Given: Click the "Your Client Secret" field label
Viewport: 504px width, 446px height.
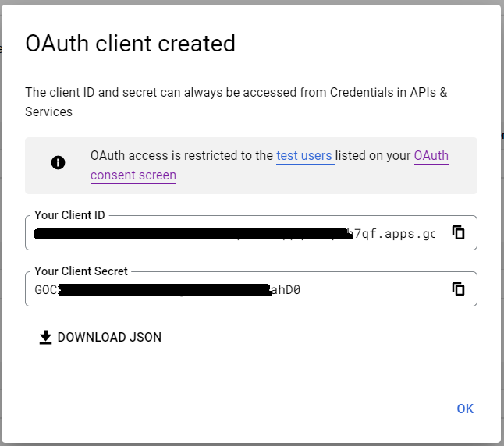Looking at the screenshot, I should 81,271.
